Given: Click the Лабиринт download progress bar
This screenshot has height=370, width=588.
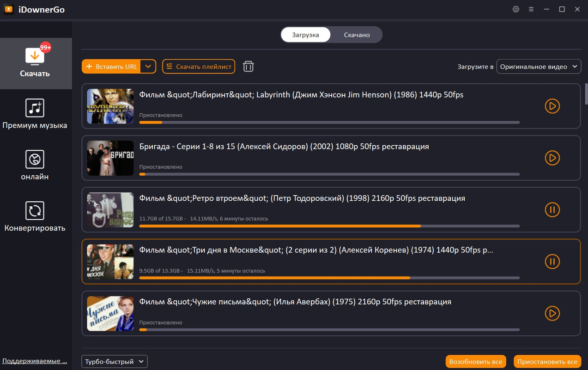Looking at the screenshot, I should pos(329,123).
